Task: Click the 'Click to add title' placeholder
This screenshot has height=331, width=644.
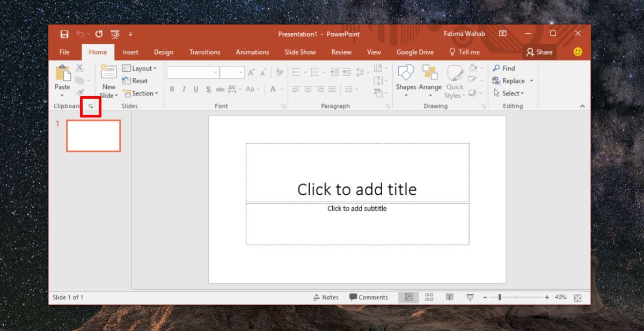Action: click(357, 172)
